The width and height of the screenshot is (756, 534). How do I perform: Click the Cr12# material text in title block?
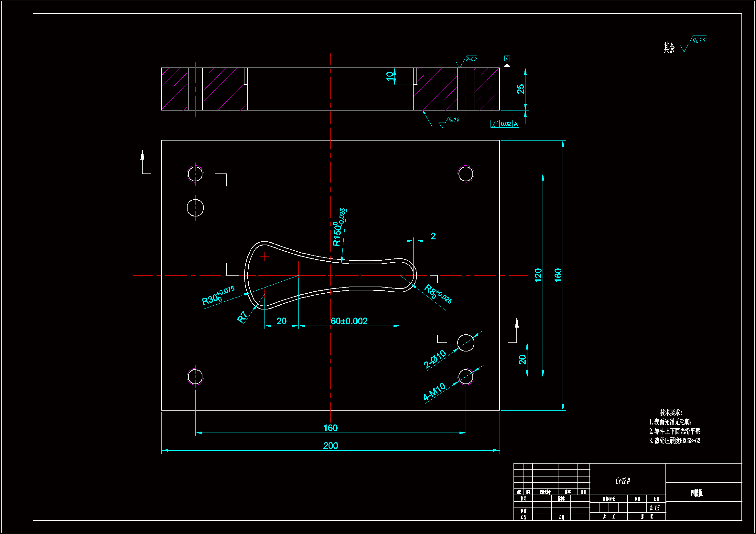coord(623,481)
